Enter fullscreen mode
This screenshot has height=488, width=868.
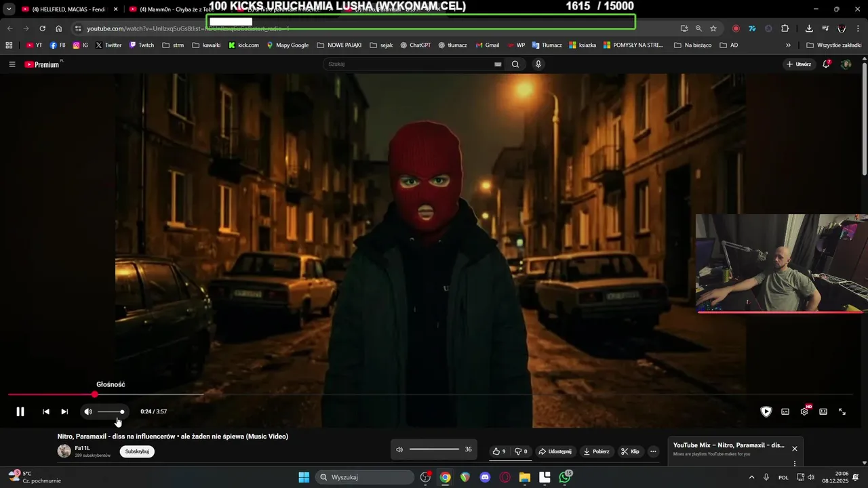[x=842, y=411]
